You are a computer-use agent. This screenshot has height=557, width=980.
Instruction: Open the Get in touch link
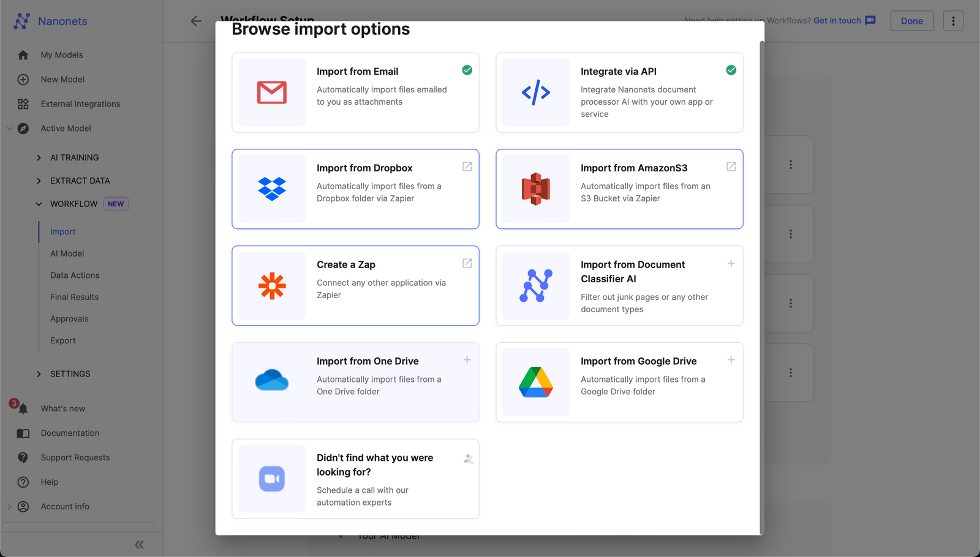(837, 20)
